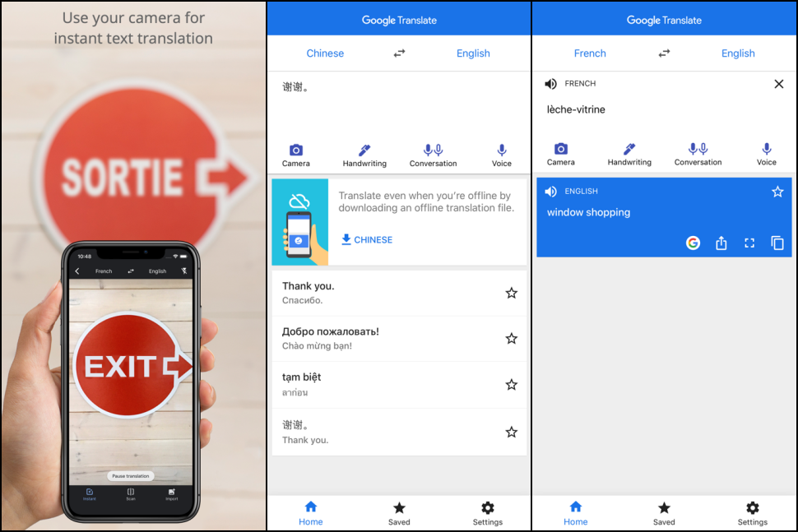
Task: Start Conversation mode in the French-English screen
Action: point(698,154)
